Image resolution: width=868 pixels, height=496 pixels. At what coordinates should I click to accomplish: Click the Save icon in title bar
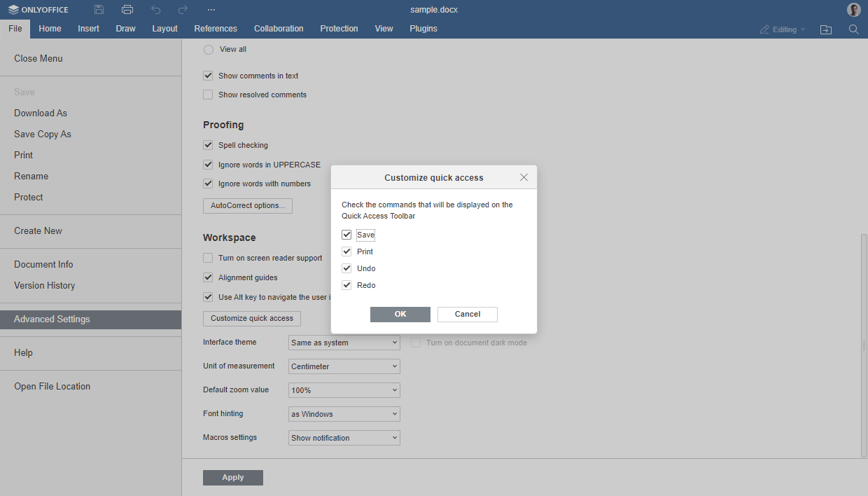99,10
